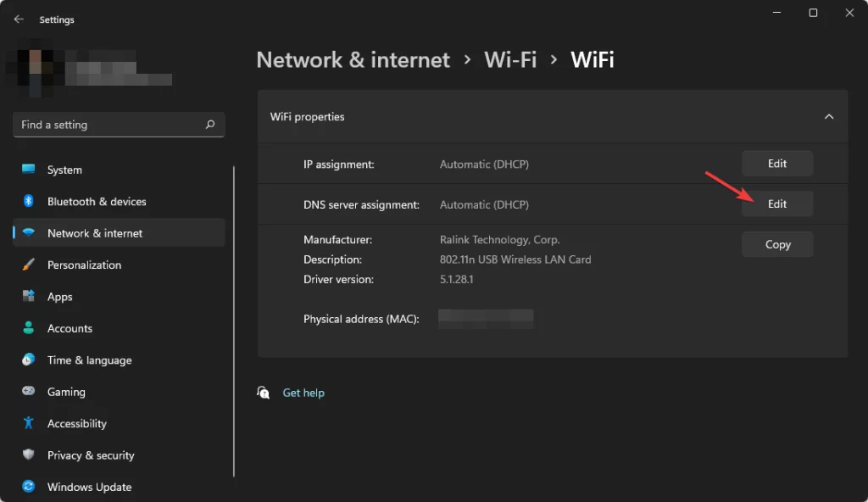This screenshot has height=502, width=868.
Task: Open Network & internet breadcrumb link
Action: pos(353,59)
